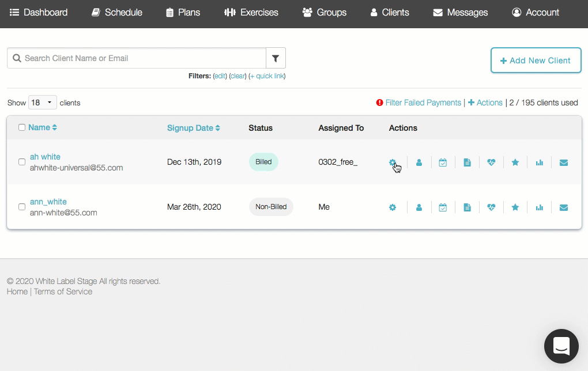Send message to ah white via envelope icon
Image resolution: width=588 pixels, height=371 pixels.
(564, 162)
